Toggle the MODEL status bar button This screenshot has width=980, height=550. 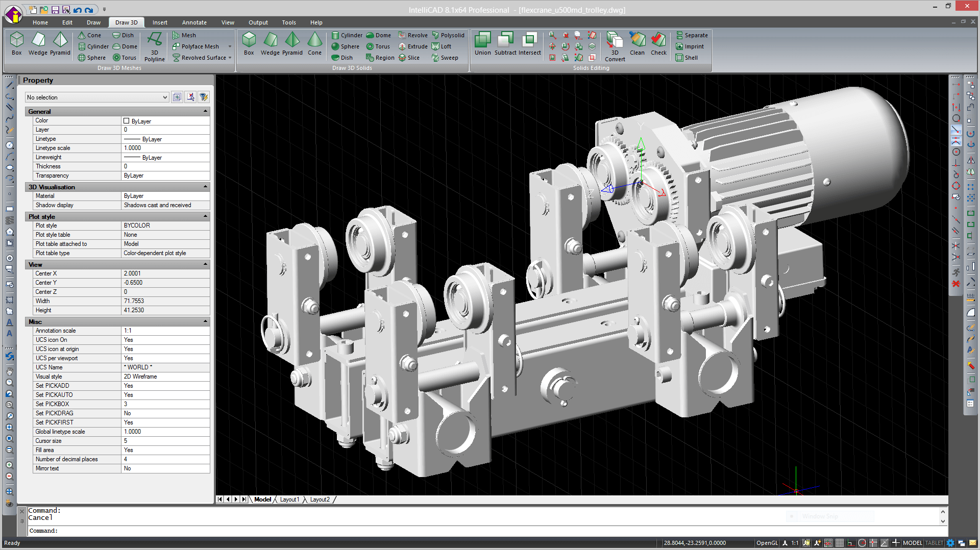tap(912, 543)
